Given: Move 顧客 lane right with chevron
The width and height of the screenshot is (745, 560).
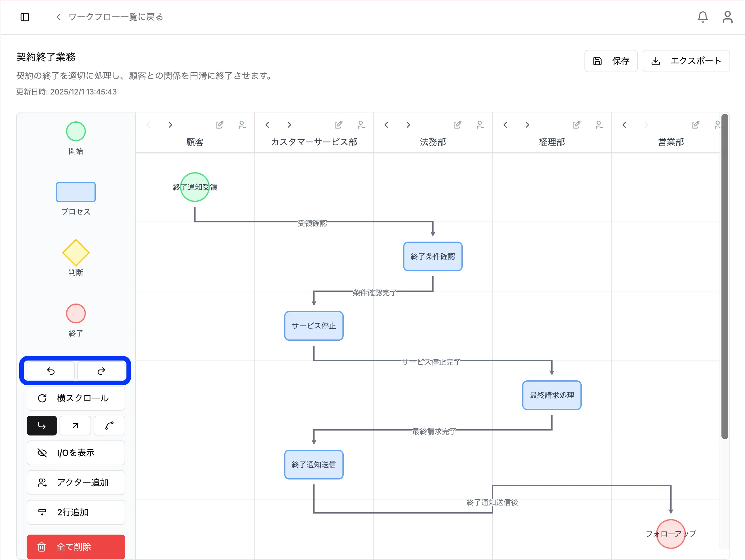Looking at the screenshot, I should click(x=170, y=125).
